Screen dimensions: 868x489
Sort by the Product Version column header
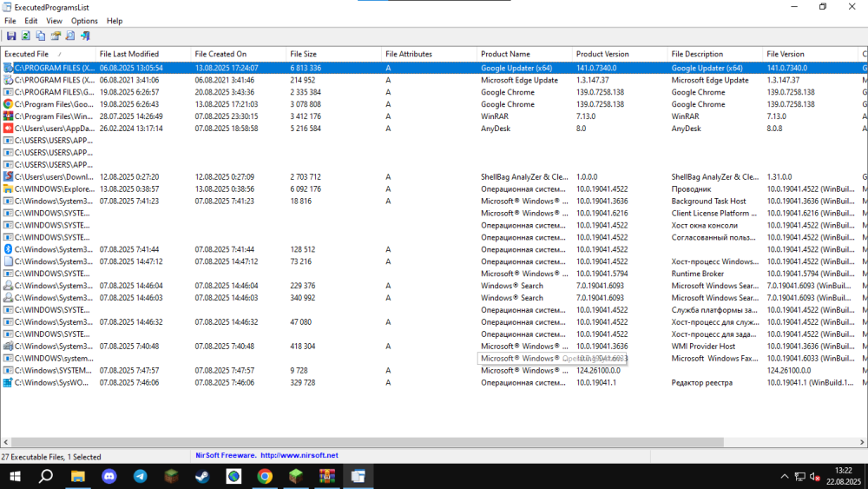click(x=620, y=54)
